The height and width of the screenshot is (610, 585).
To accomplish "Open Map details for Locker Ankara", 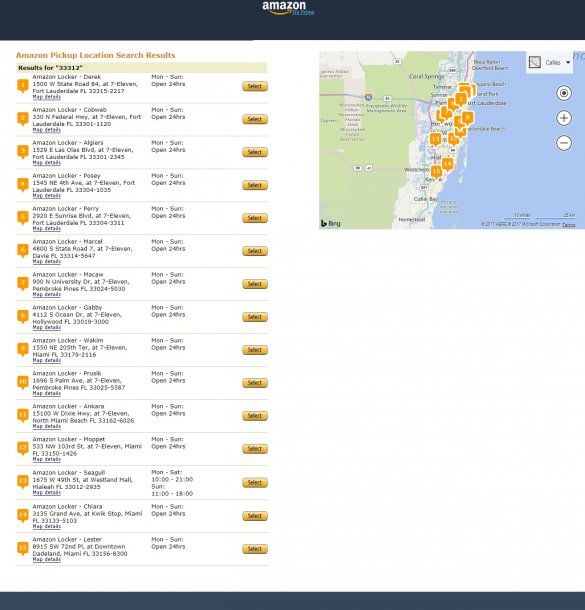I will [47, 426].
